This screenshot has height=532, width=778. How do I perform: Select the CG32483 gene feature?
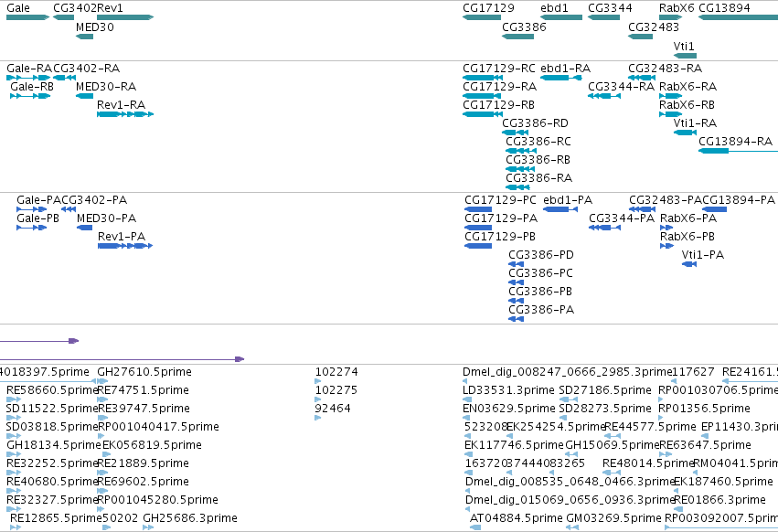point(641,37)
